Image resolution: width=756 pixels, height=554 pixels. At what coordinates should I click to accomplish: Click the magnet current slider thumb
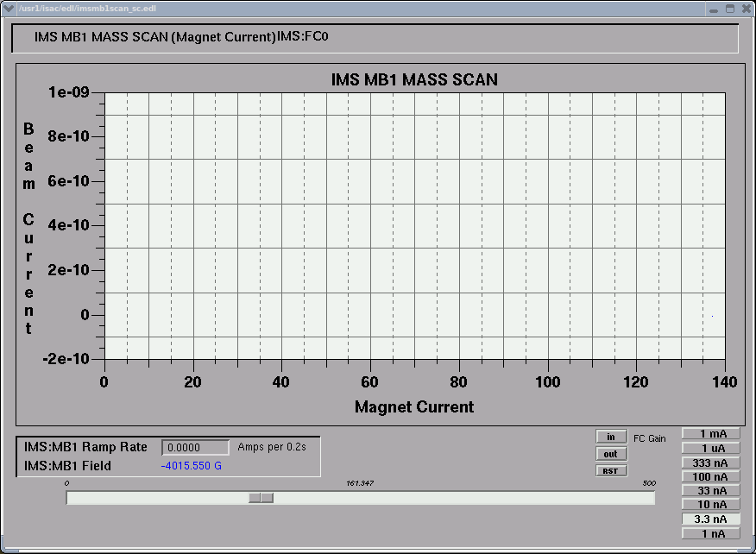pyautogui.click(x=261, y=498)
